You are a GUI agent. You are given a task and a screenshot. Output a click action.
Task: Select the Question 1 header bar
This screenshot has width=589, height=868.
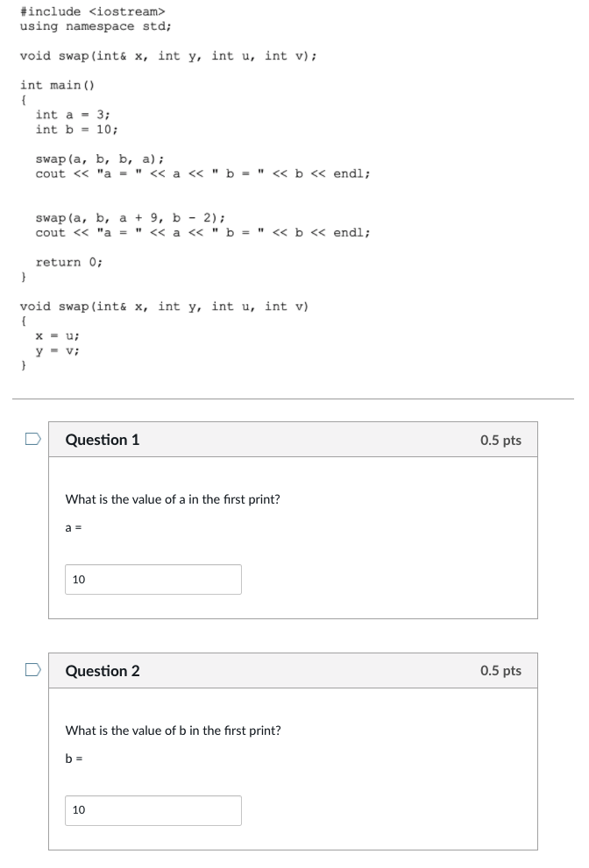263,440
